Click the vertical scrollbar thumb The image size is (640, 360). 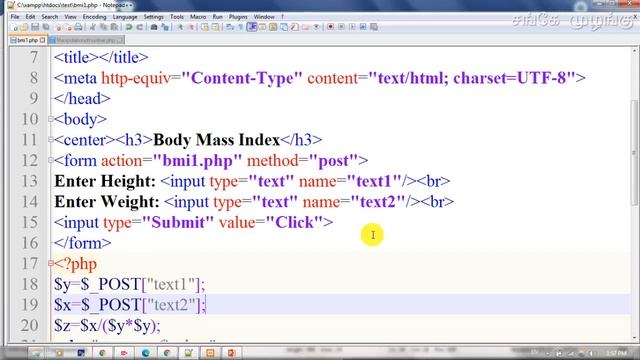pyautogui.click(x=634, y=152)
